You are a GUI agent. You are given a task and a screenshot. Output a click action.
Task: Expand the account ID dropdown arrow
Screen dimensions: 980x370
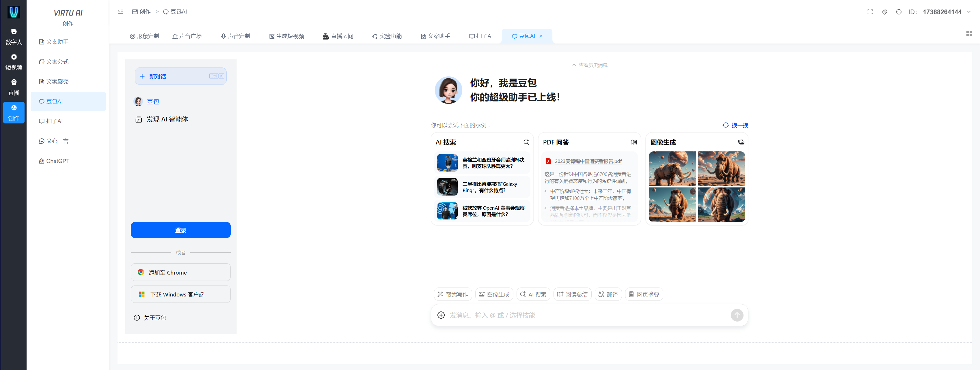pos(968,12)
